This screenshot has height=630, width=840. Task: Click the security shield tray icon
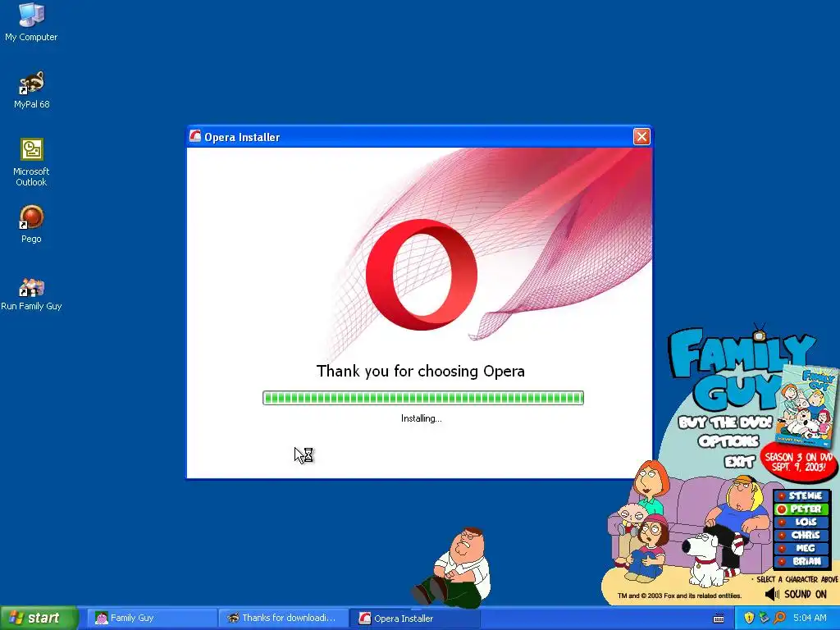pos(749,618)
